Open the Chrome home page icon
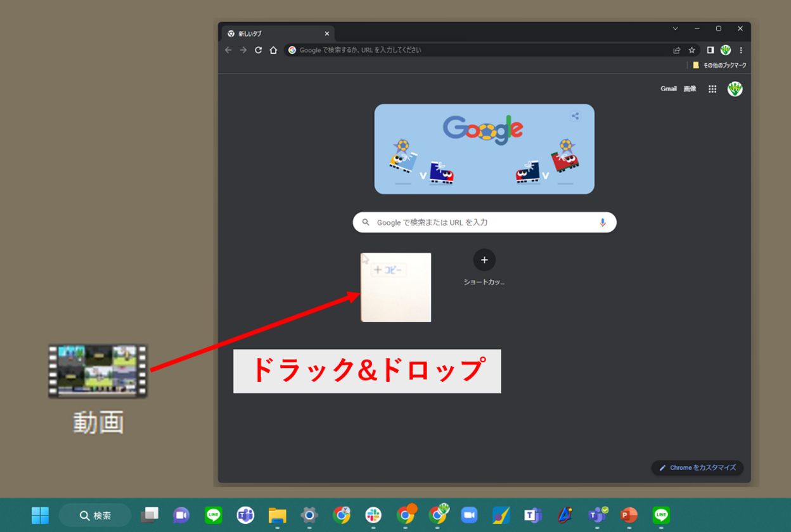This screenshot has height=532, width=791. click(x=273, y=50)
